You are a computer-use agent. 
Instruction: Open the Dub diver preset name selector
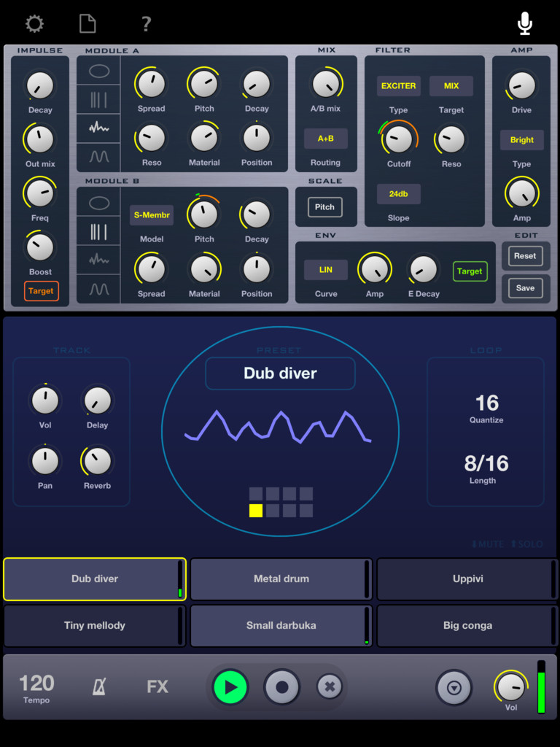click(280, 373)
